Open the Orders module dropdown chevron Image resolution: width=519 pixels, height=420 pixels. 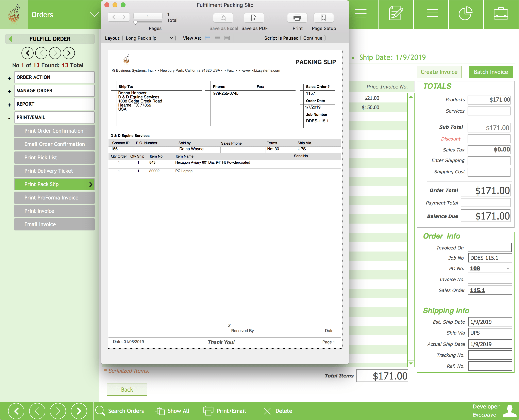point(94,15)
